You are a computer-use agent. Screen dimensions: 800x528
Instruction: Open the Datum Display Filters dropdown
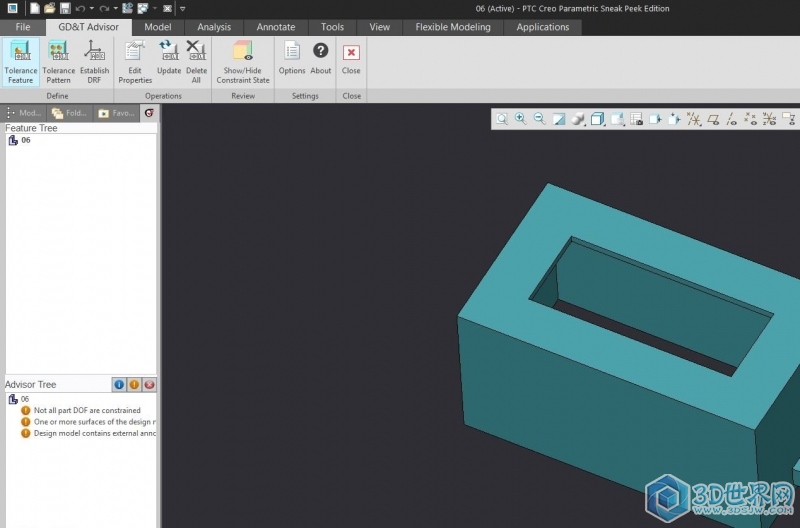point(694,119)
